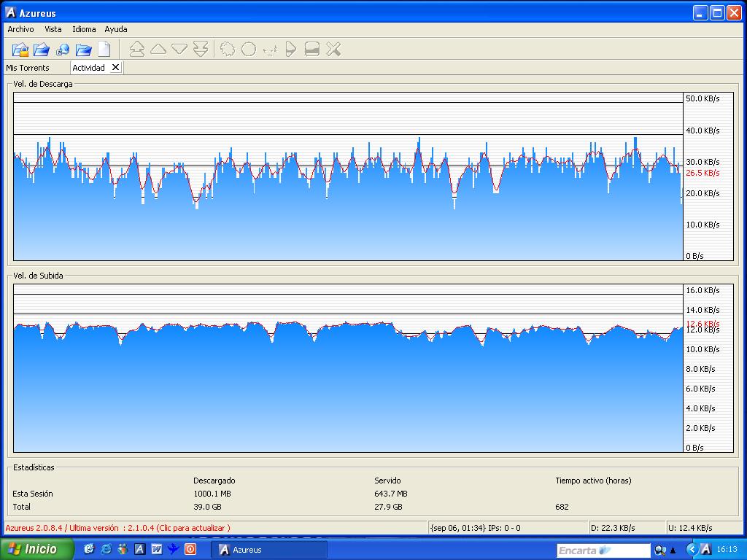Viewport: 747px width, 560px height.
Task: Click the stop torrent box icon
Action: pyautogui.click(x=312, y=49)
